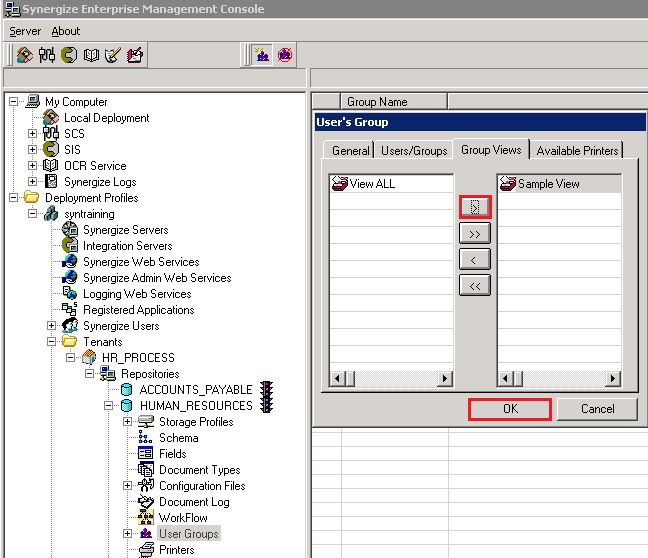Click right scroll arrow of available views list
648x558 pixels.
(445, 378)
